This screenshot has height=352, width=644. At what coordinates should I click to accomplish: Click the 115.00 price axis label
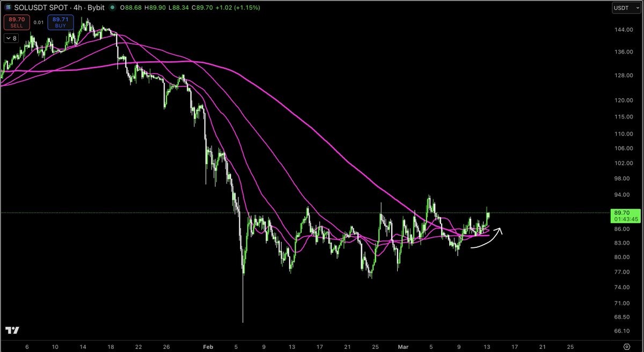624,117
